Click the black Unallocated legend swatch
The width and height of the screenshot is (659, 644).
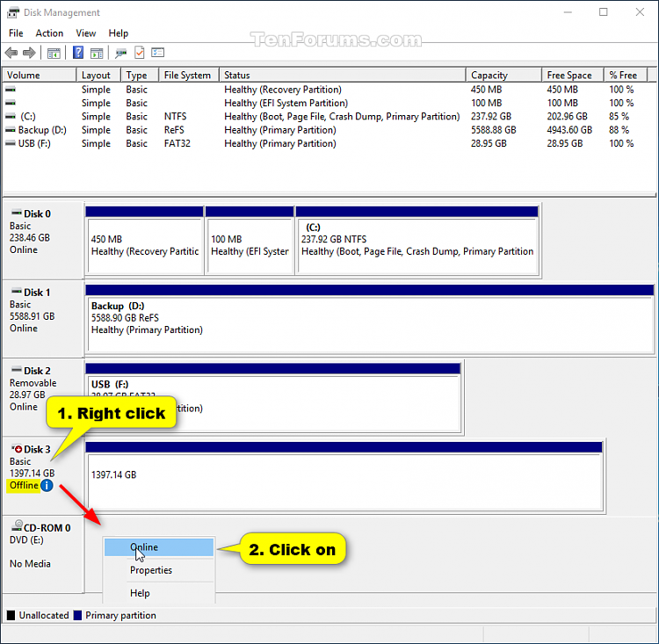(x=11, y=615)
